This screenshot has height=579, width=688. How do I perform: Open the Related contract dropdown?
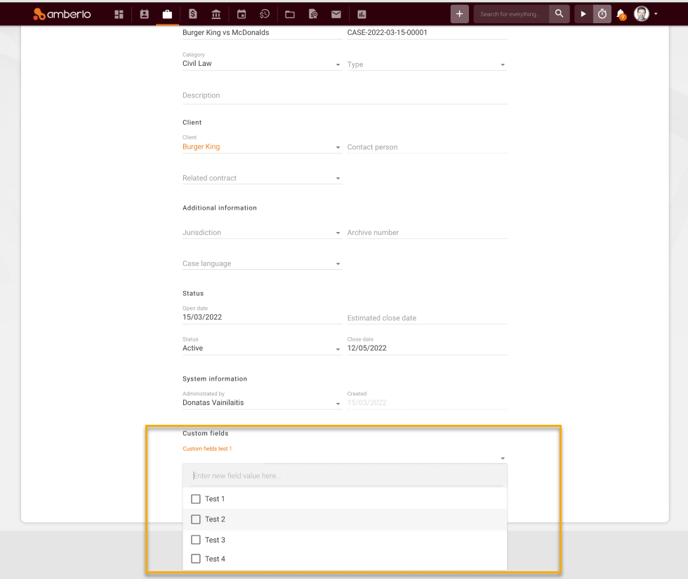tap(262, 178)
